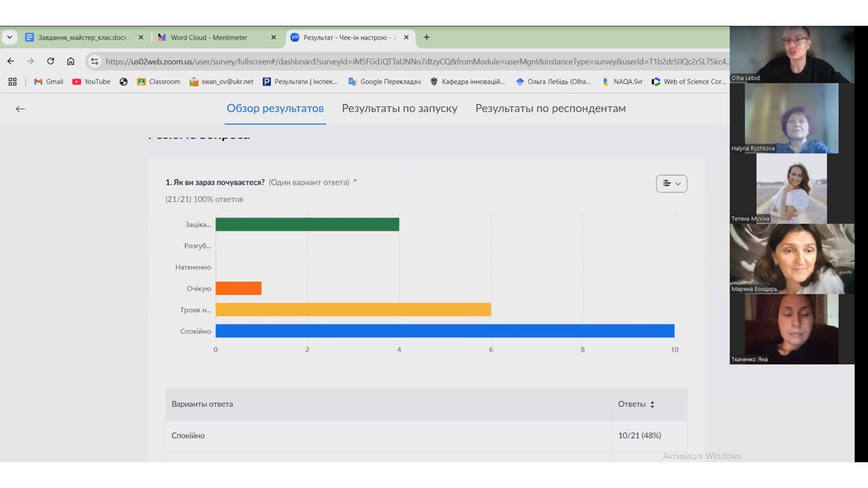Open the tab search dropdown arrow
Screen dimensions: 868x488
click(9, 37)
